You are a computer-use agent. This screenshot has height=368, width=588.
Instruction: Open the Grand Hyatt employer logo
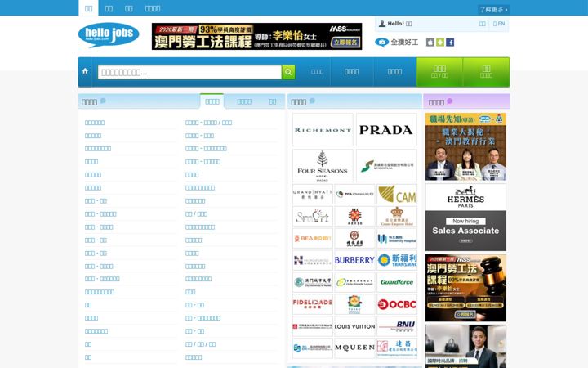[x=312, y=194]
